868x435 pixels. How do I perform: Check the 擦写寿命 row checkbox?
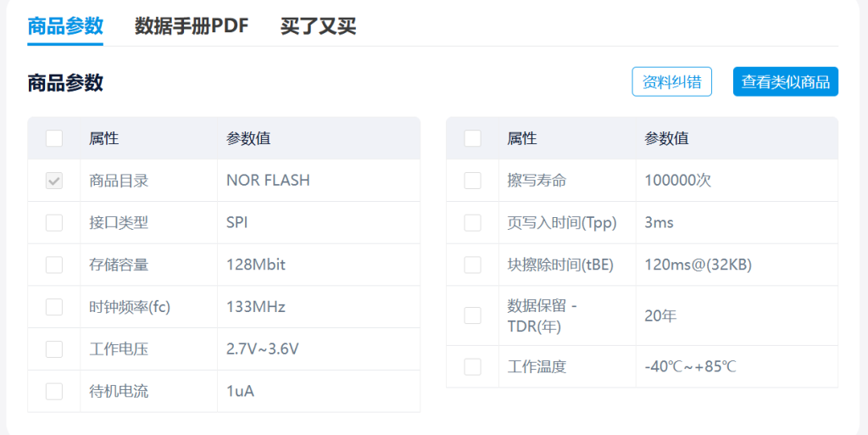point(473,181)
